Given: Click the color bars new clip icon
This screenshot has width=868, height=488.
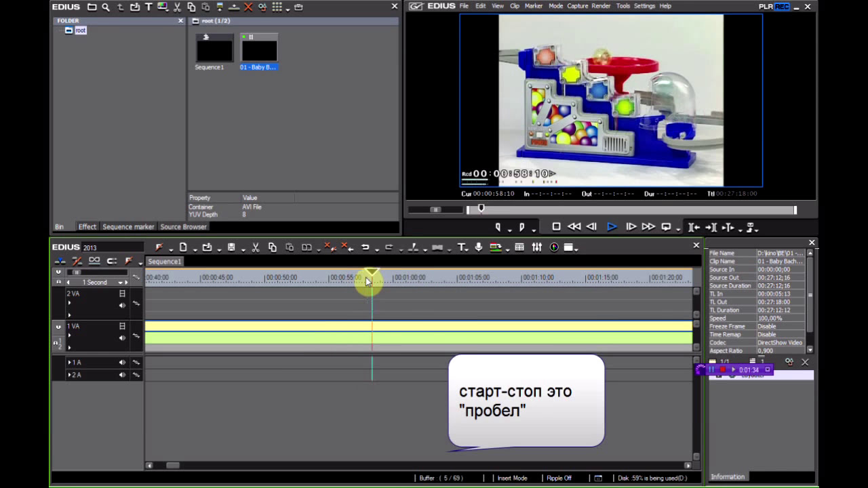Looking at the screenshot, I should click(x=162, y=6).
